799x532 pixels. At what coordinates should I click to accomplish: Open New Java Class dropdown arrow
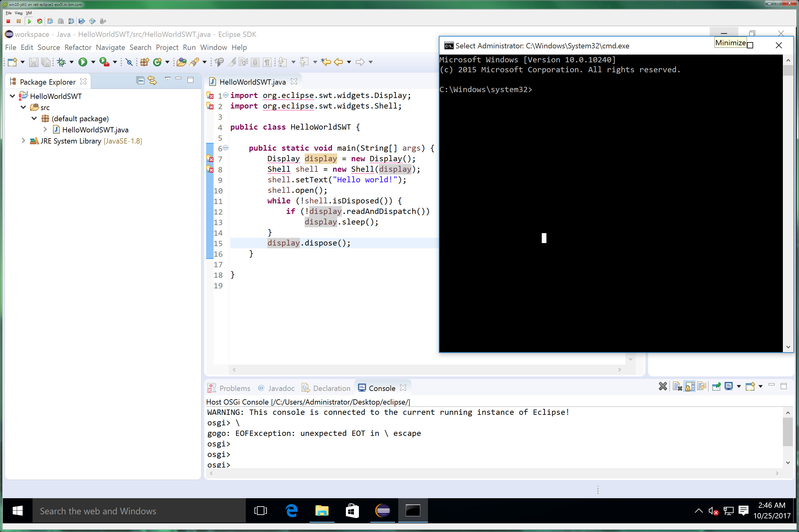click(167, 62)
